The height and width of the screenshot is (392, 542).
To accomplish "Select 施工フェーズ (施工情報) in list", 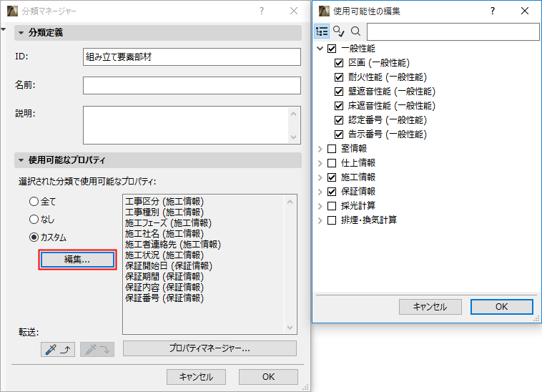I will pos(168,223).
